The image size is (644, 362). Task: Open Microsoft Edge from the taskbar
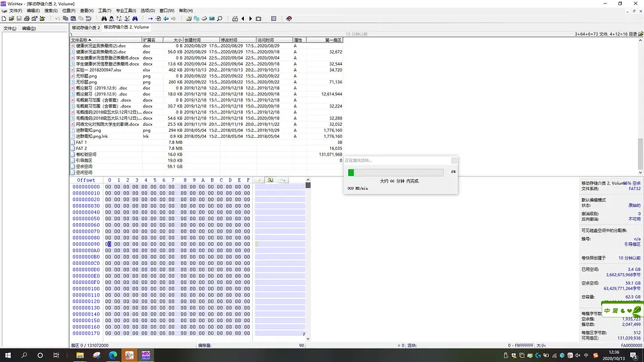[113, 355]
